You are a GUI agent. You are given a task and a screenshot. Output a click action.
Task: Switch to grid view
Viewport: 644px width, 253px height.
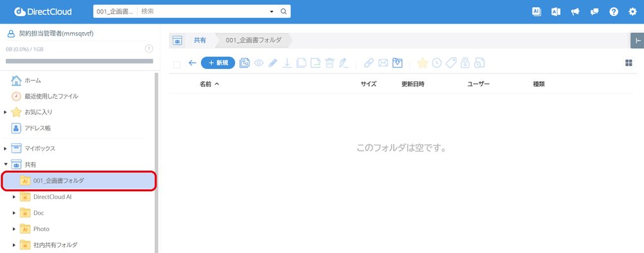click(629, 63)
